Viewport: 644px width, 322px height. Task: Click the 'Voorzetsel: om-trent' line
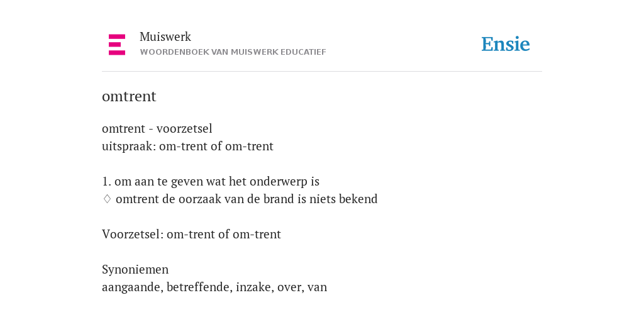click(191, 234)
